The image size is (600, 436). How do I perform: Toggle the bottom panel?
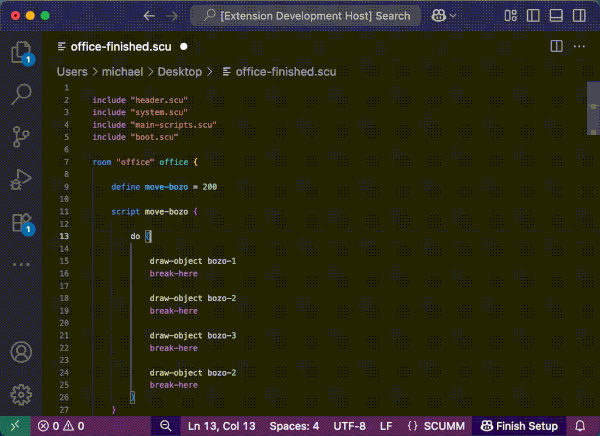pyautogui.click(x=556, y=16)
